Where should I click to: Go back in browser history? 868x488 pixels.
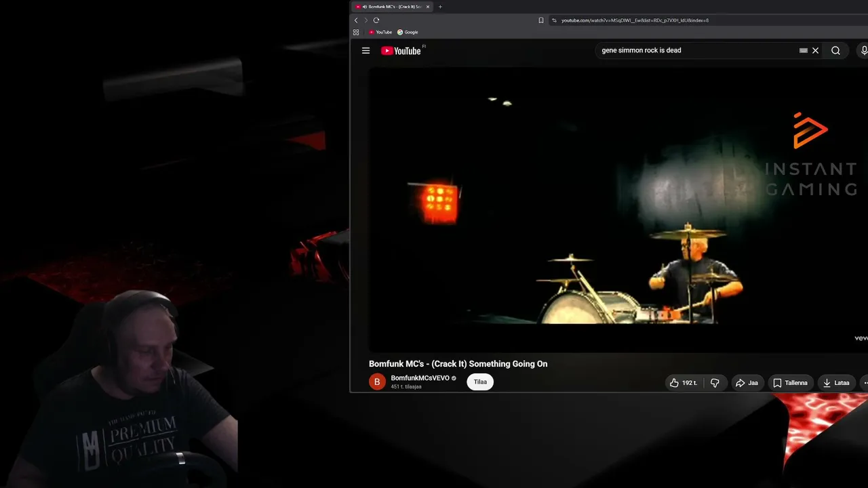(356, 20)
